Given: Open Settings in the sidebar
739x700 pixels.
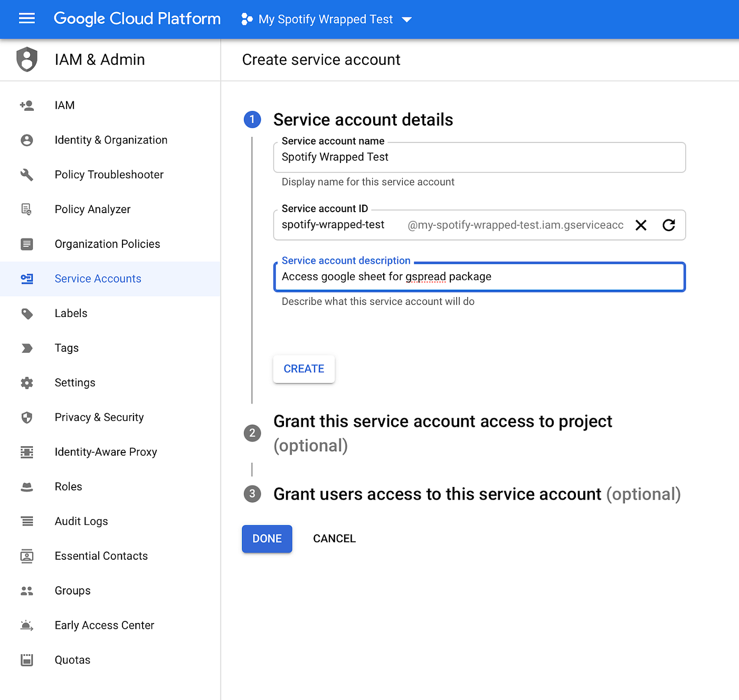Looking at the screenshot, I should (110, 383).
